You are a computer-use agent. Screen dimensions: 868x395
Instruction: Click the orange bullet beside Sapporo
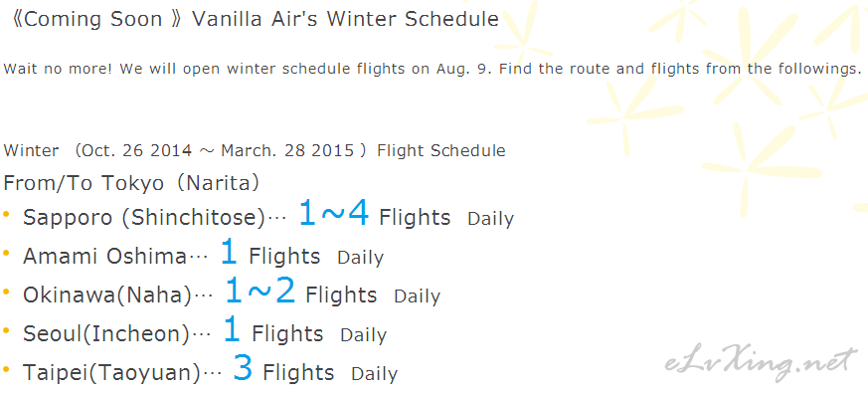tap(7, 214)
